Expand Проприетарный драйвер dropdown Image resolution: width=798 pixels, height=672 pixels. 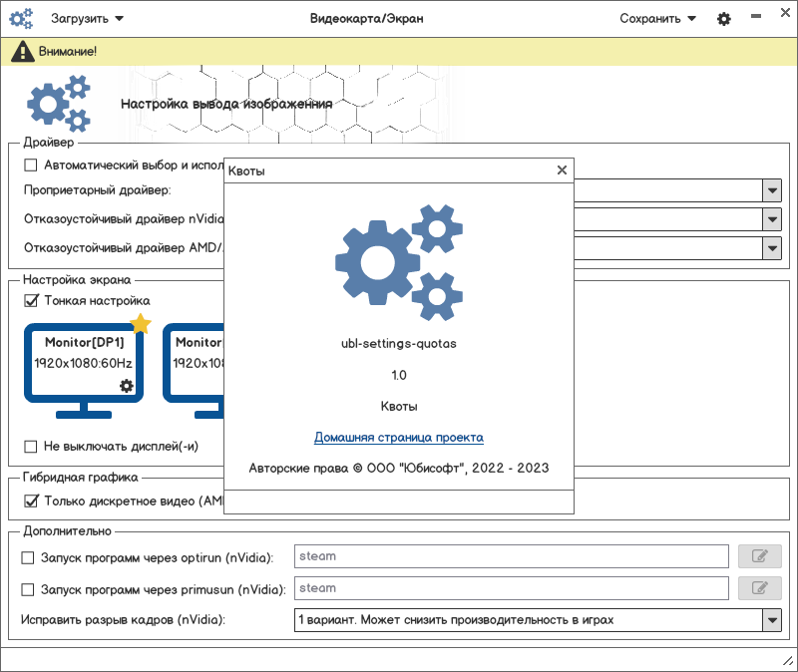772,190
